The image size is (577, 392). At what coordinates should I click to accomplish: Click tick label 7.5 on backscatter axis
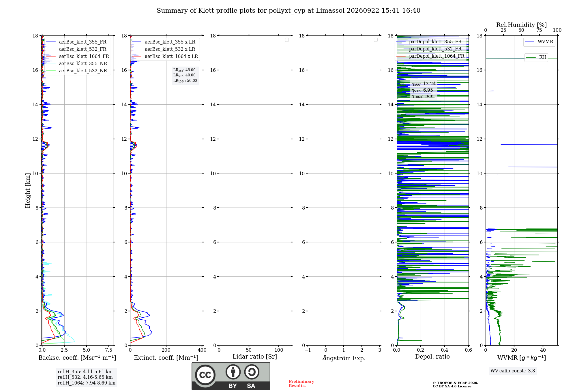(x=109, y=350)
